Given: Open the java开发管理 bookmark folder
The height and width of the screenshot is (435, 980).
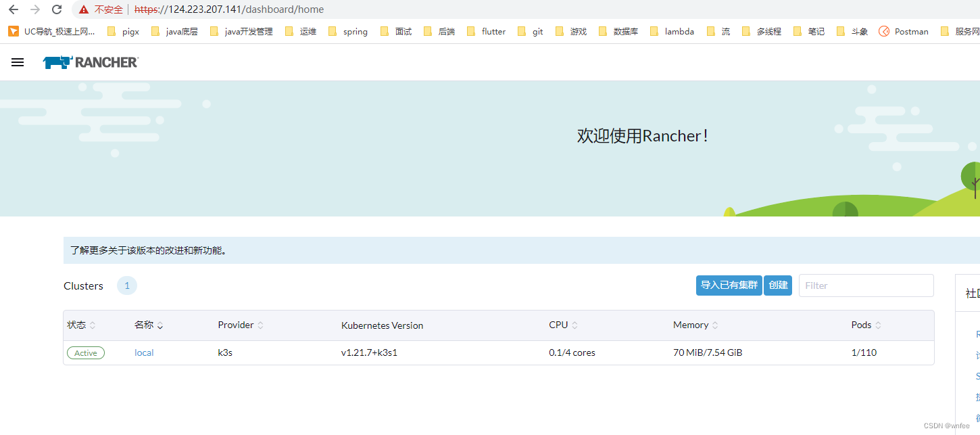Looking at the screenshot, I should 241,31.
